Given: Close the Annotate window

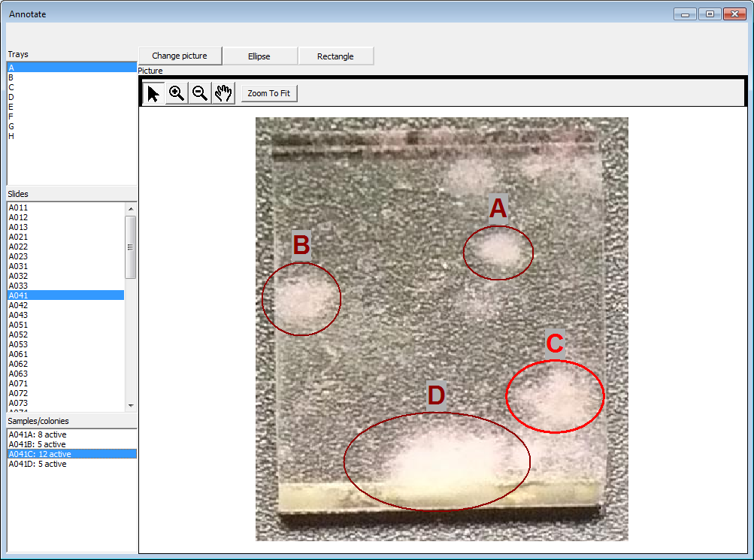Looking at the screenshot, I should click(x=734, y=14).
